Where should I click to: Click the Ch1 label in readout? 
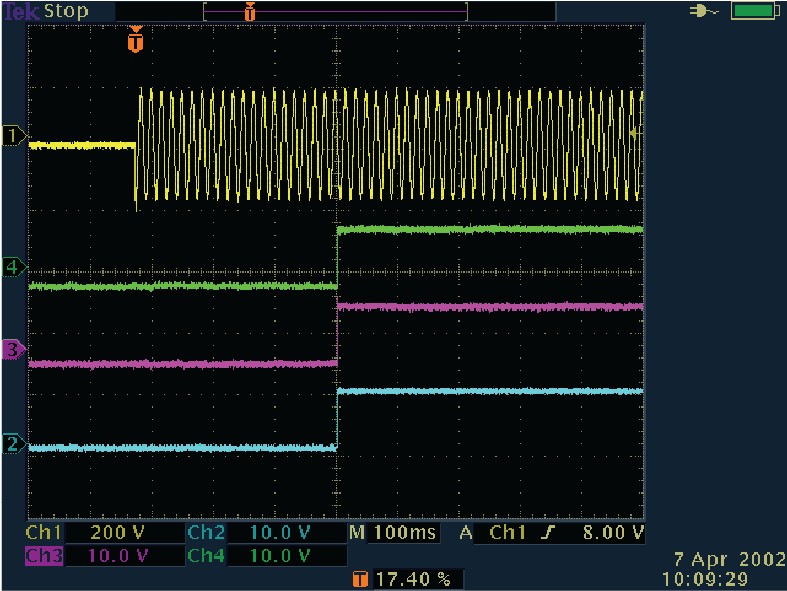pyautogui.click(x=43, y=532)
